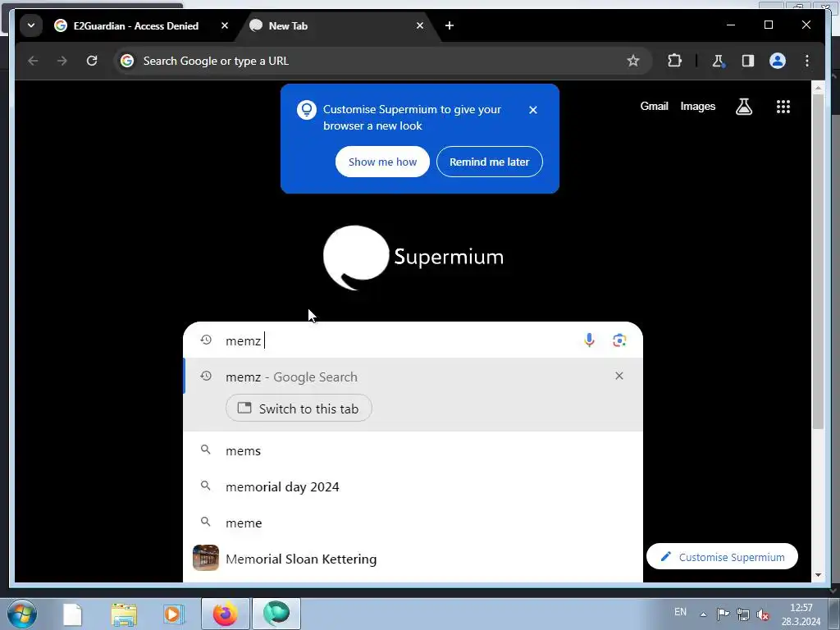Screen dimensions: 840x630
Task: Click the Show me how button
Action: tap(382, 162)
